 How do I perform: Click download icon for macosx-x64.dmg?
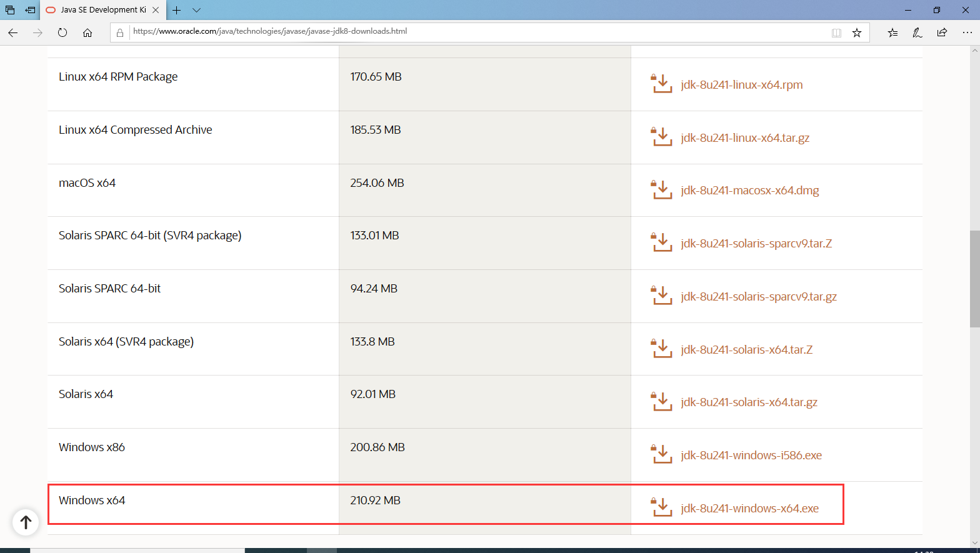661,189
